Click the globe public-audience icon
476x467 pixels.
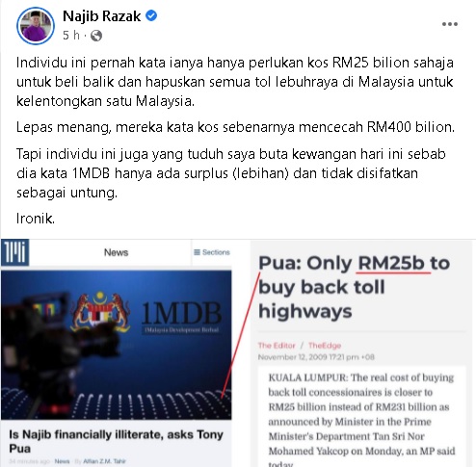point(96,36)
